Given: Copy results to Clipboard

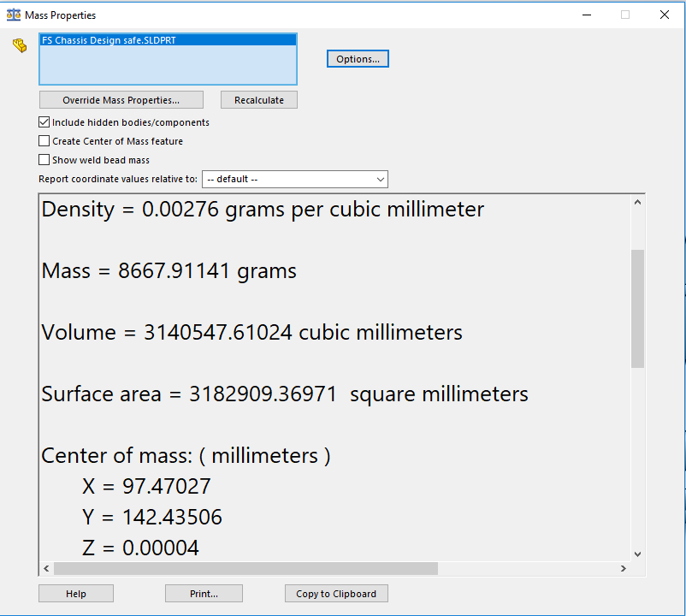Looking at the screenshot, I should pyautogui.click(x=336, y=594).
